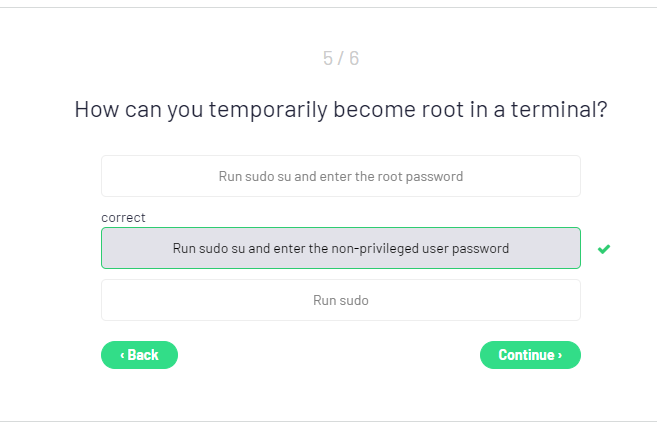Click the quiz progress indicator at top

[340, 58]
